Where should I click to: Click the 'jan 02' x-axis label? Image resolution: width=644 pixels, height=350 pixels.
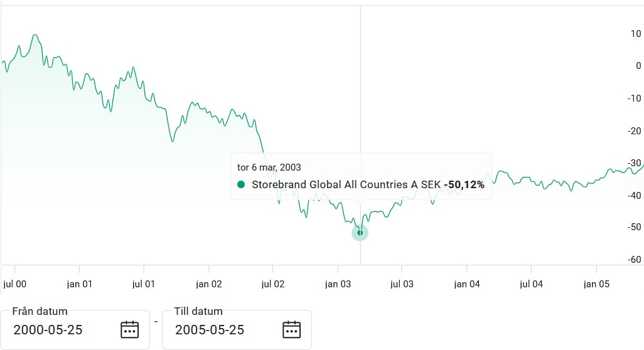coord(209,284)
